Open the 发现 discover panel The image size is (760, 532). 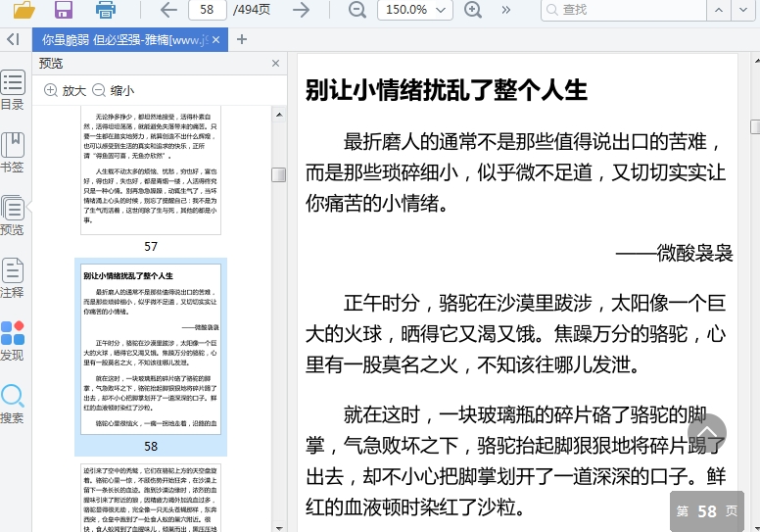pos(13,341)
